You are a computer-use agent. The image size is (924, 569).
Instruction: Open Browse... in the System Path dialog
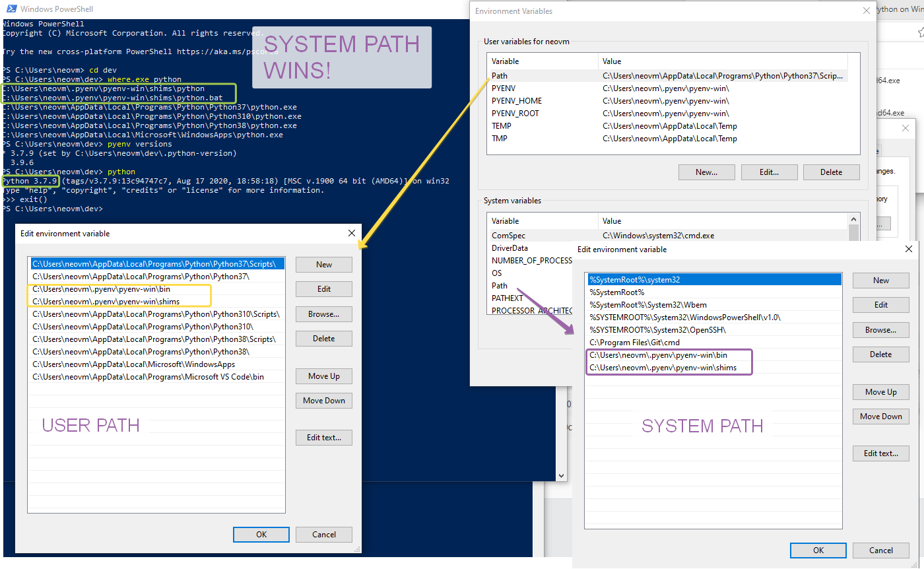[x=880, y=329]
